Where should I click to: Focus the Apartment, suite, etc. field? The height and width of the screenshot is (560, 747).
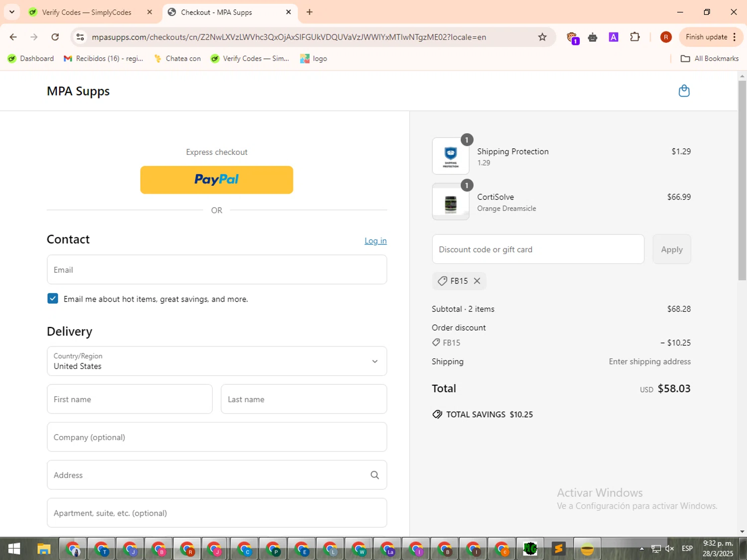point(217,513)
